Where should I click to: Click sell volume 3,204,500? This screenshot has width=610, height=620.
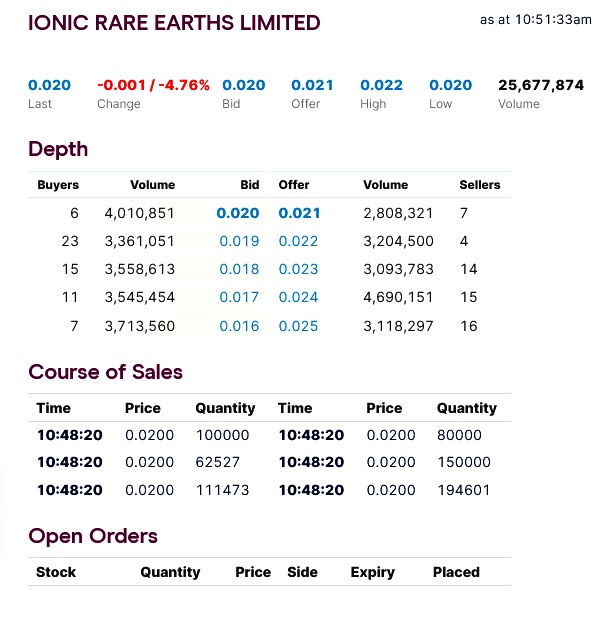tap(398, 242)
